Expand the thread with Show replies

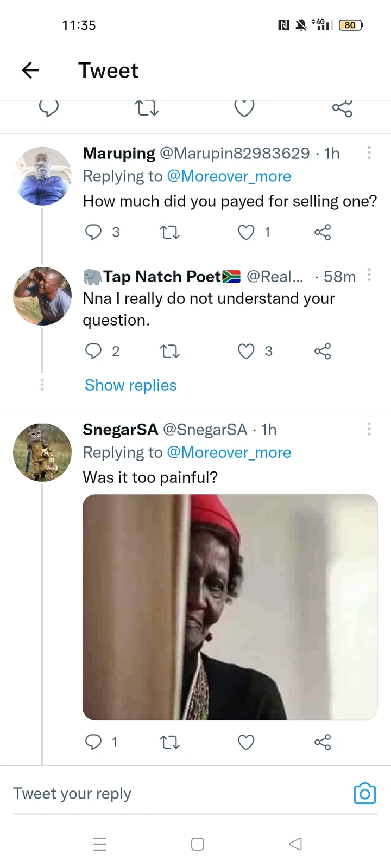pyautogui.click(x=131, y=385)
